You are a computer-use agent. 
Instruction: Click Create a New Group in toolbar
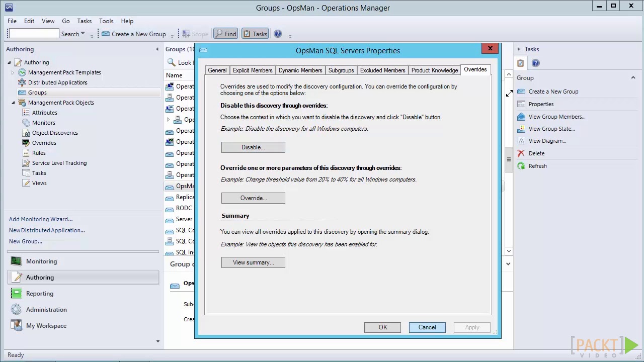(134, 34)
